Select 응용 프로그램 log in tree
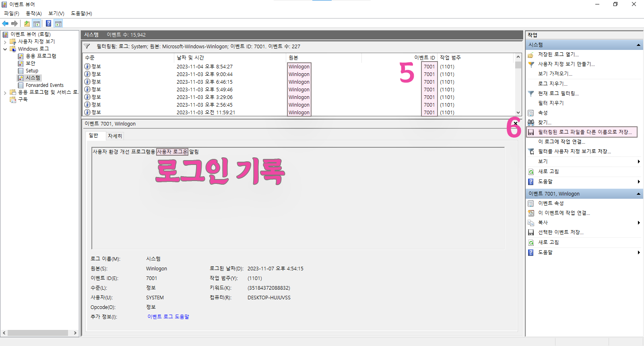644x346 pixels. click(x=41, y=56)
